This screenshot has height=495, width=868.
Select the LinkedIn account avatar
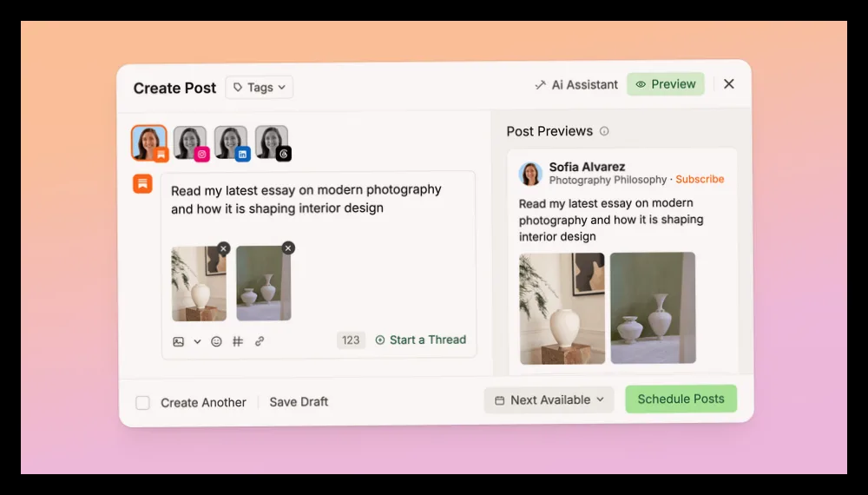pyautogui.click(x=232, y=142)
